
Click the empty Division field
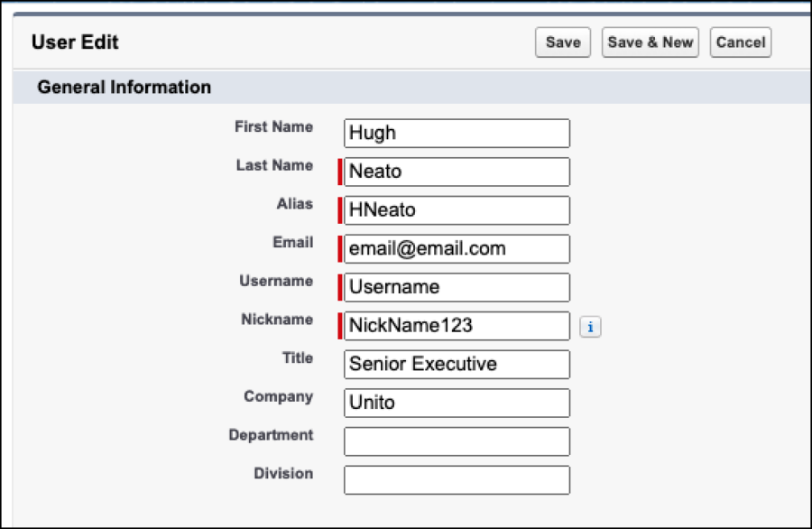pyautogui.click(x=456, y=479)
